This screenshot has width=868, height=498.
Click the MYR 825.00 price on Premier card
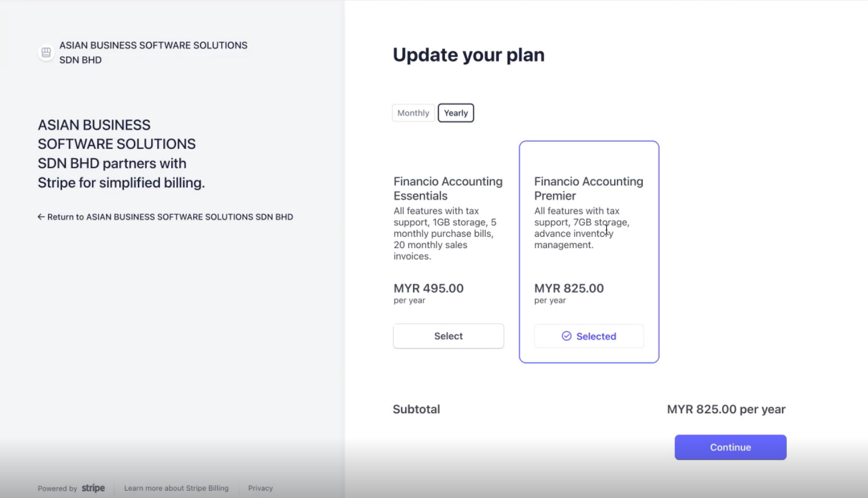pyautogui.click(x=569, y=288)
